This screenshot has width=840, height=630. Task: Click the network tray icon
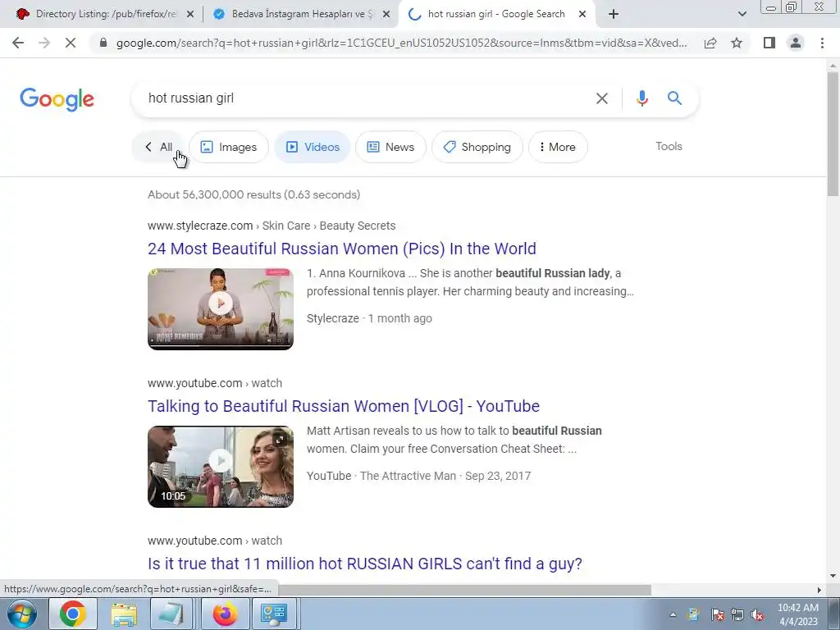point(737,614)
